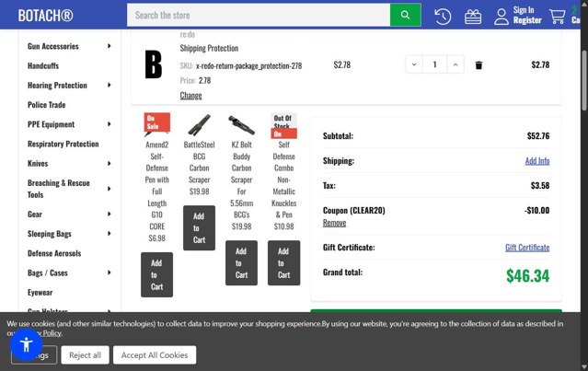Image resolution: width=588 pixels, height=371 pixels.
Task: Click the green search magnifier button
Action: point(405,15)
